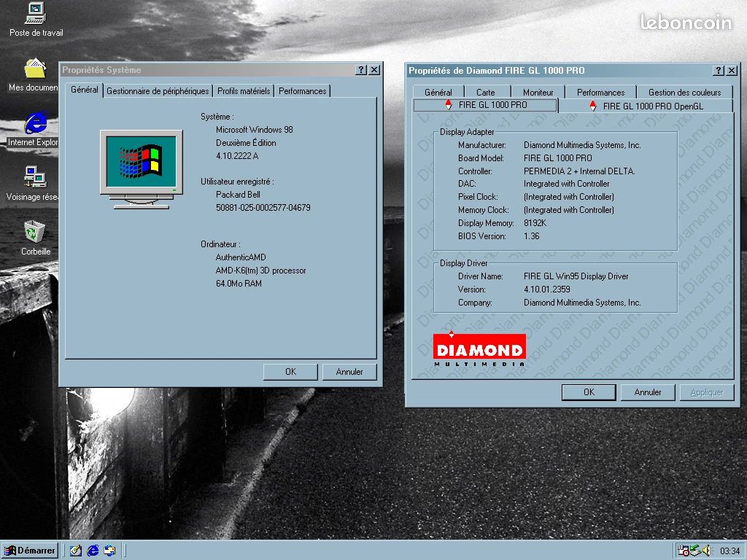Switch to the Gestionnaire de périphériques tab

[157, 91]
